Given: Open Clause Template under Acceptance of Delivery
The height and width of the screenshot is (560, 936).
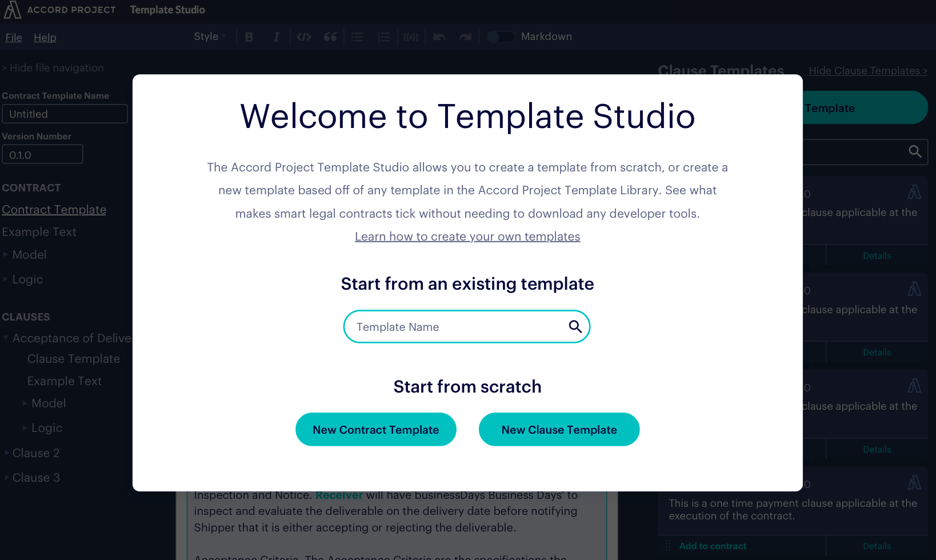Looking at the screenshot, I should click(x=74, y=359).
